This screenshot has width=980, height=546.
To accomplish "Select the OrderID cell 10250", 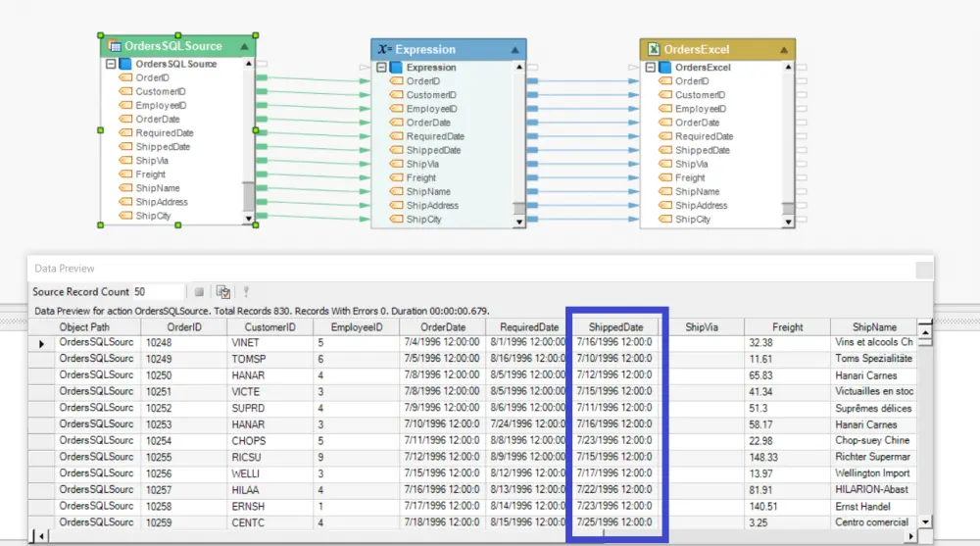I will click(x=184, y=375).
